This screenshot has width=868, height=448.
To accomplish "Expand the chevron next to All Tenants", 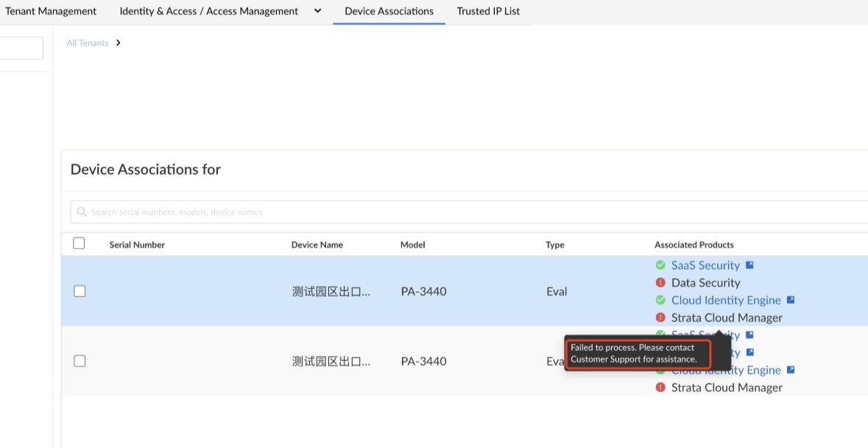I will [x=119, y=43].
